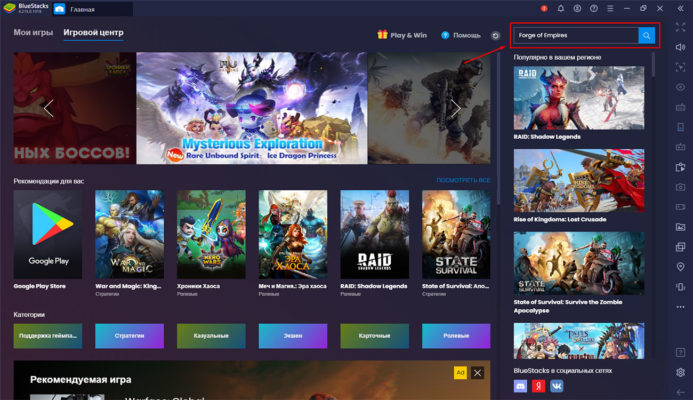Show next banner with right arrow

[x=455, y=108]
